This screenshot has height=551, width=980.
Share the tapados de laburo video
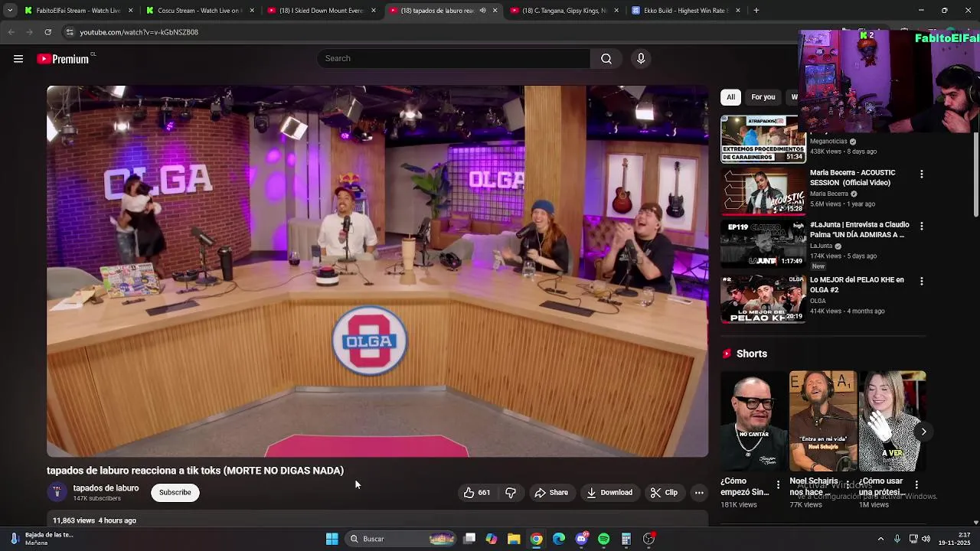click(551, 492)
